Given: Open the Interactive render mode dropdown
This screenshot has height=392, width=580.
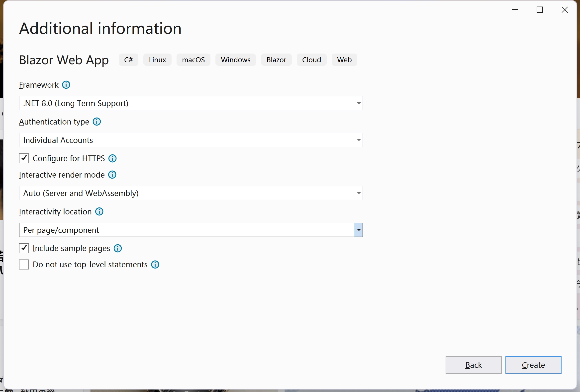Looking at the screenshot, I should 191,193.
